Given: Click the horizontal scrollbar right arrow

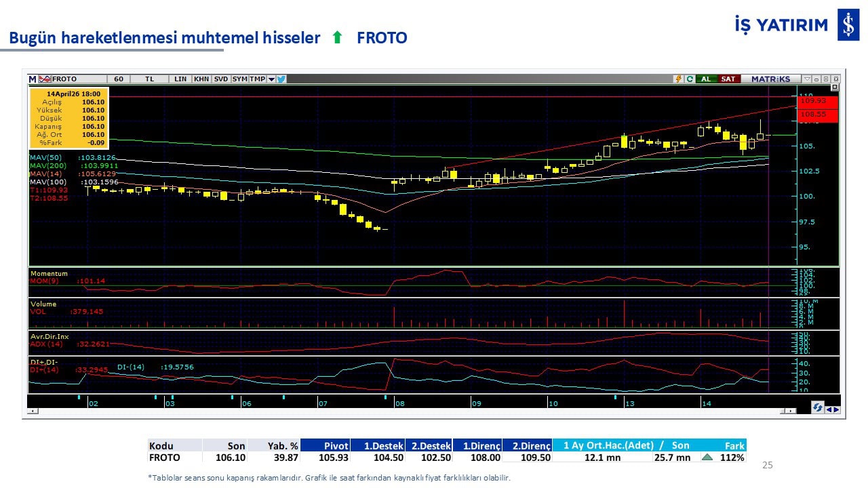Looking at the screenshot, I should click(x=791, y=411).
